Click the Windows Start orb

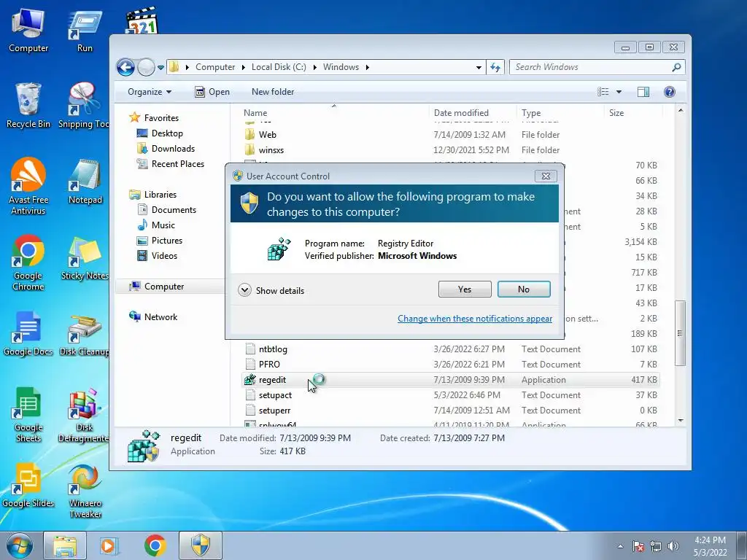[x=20, y=545]
